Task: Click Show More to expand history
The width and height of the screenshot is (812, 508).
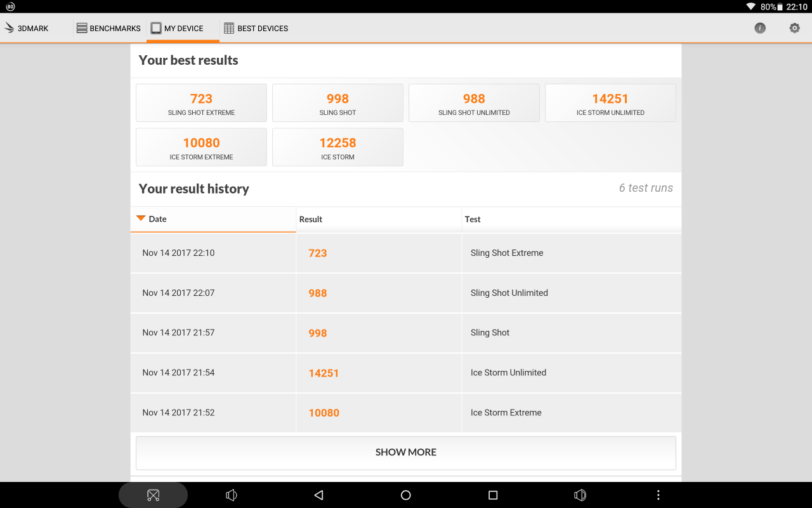Action: (x=406, y=453)
